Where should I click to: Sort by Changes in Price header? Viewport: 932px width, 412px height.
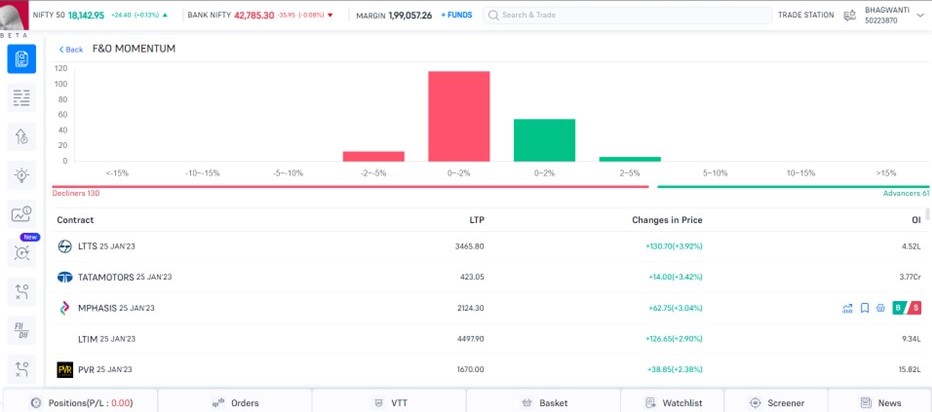pyautogui.click(x=667, y=220)
